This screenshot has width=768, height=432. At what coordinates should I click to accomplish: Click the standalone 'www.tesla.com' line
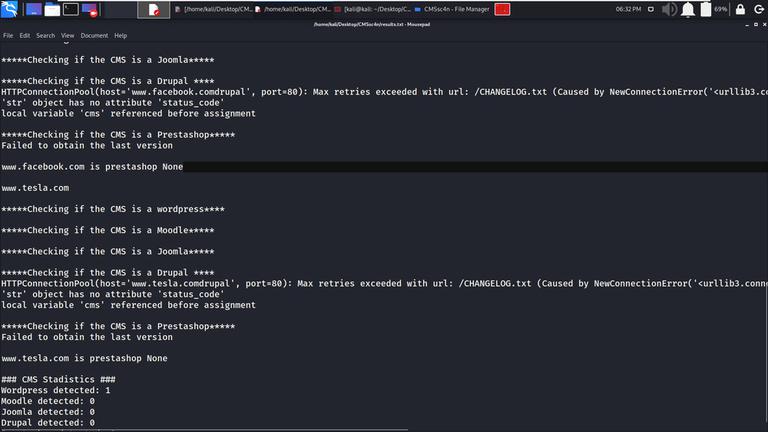pyautogui.click(x=35, y=188)
